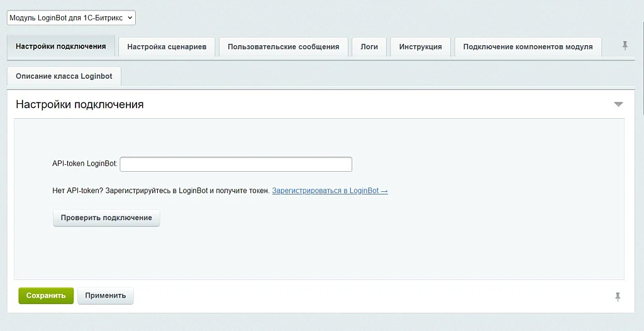Switch to the Логи tab

tap(369, 47)
